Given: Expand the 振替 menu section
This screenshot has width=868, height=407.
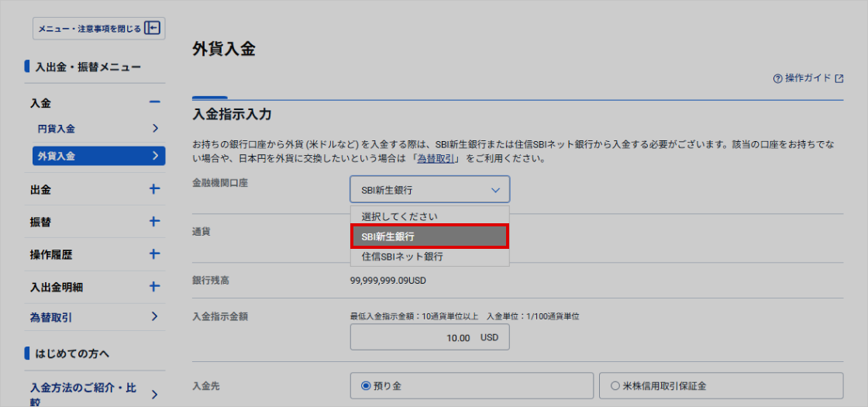Looking at the screenshot, I should (154, 222).
